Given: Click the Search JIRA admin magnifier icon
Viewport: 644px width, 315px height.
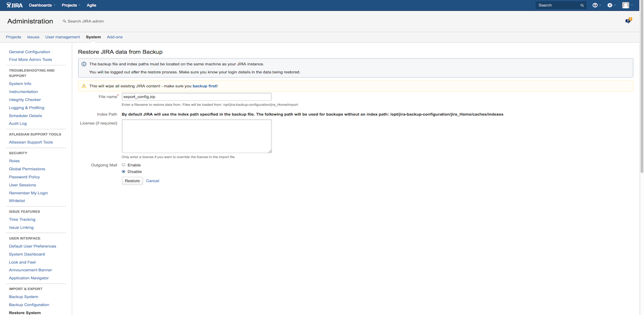Looking at the screenshot, I should [x=64, y=21].
